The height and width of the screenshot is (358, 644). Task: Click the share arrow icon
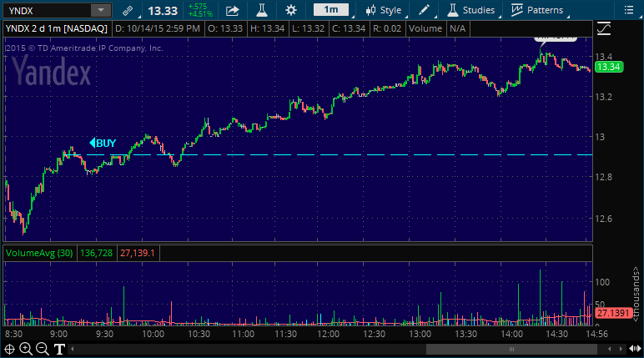point(233,10)
